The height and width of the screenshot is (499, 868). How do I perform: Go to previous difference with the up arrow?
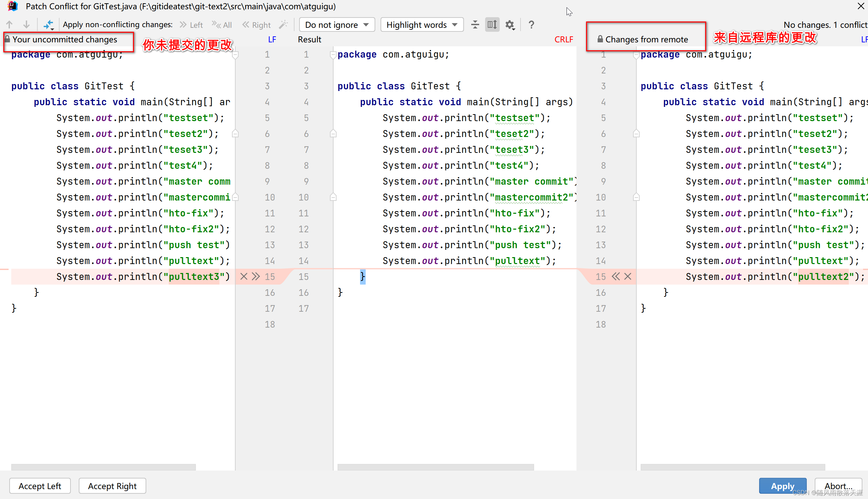click(9, 25)
